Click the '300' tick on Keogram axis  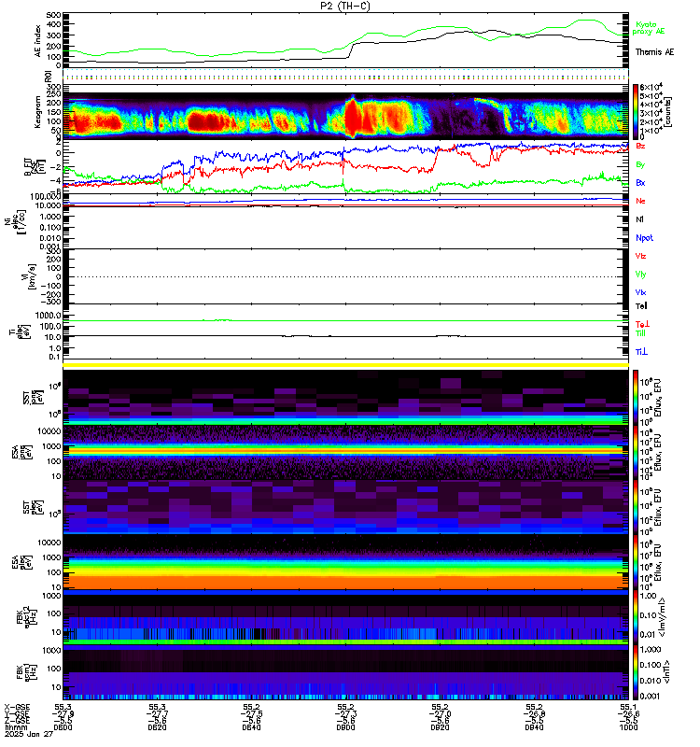click(x=54, y=87)
